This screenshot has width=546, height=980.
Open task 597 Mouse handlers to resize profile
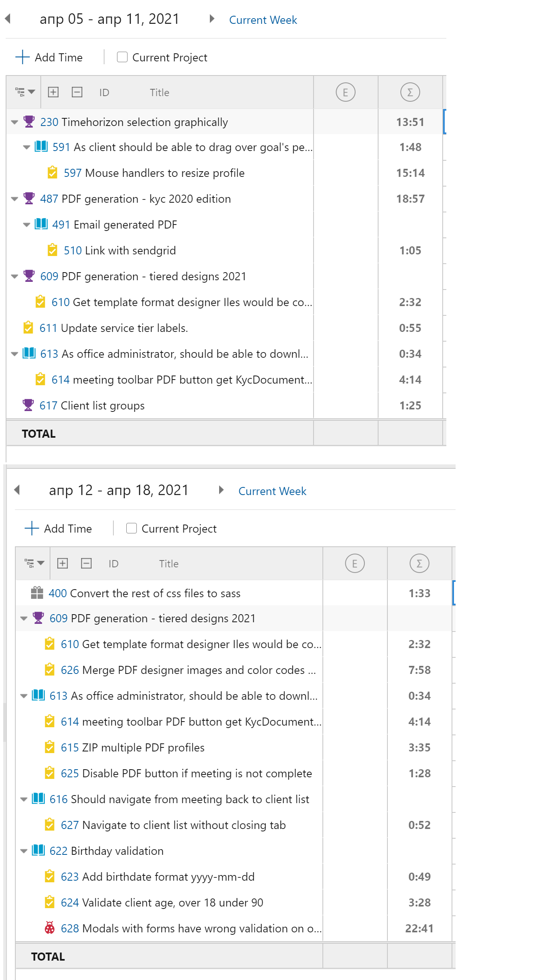[154, 173]
